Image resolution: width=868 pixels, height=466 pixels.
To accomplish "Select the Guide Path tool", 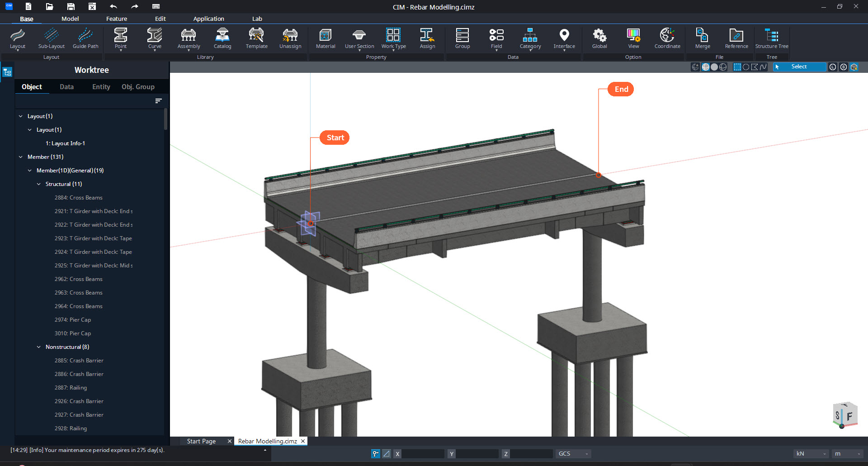I will coord(85,39).
